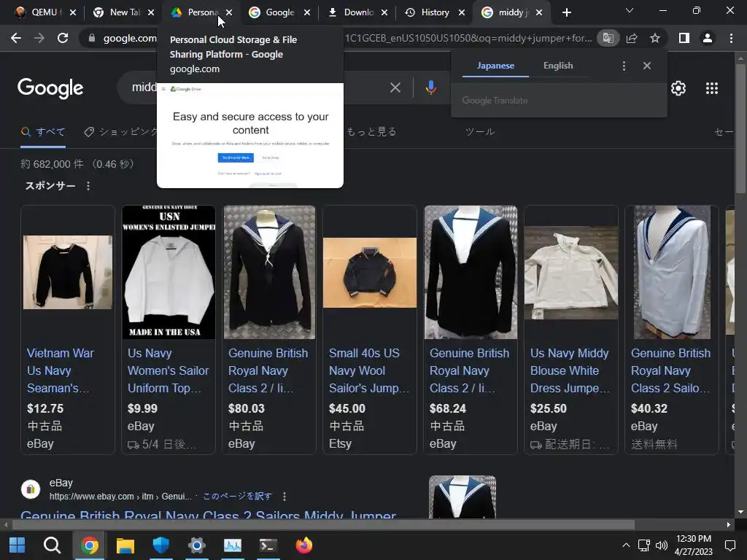747x560 pixels.
Task: Click the eBay result thumbnail image
Action: point(462,497)
